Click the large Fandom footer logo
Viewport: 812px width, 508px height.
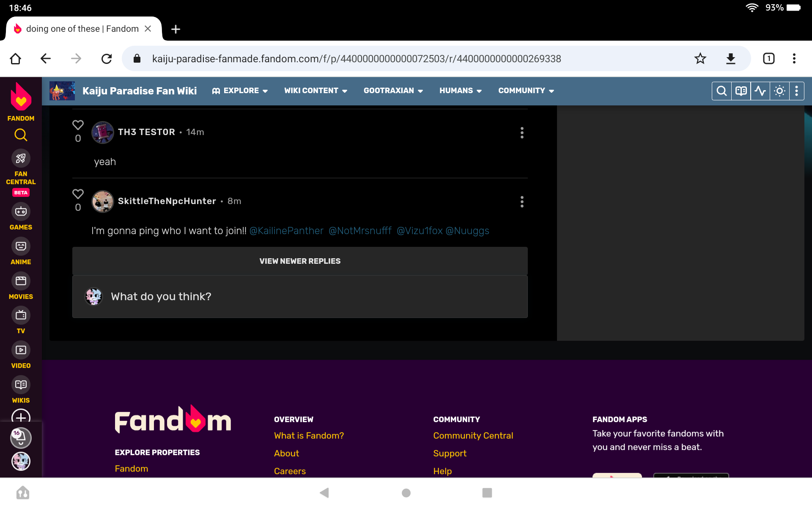[x=173, y=419]
